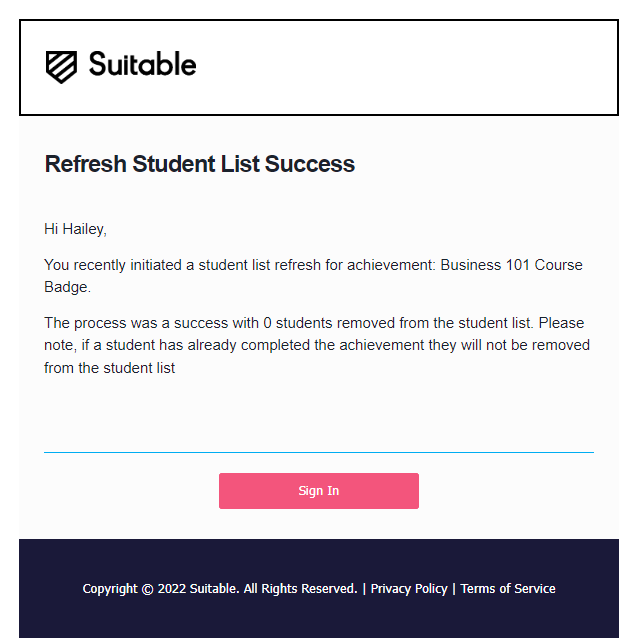This screenshot has width=633, height=643.
Task: Click the 'from the student list' closing line
Action: point(109,368)
